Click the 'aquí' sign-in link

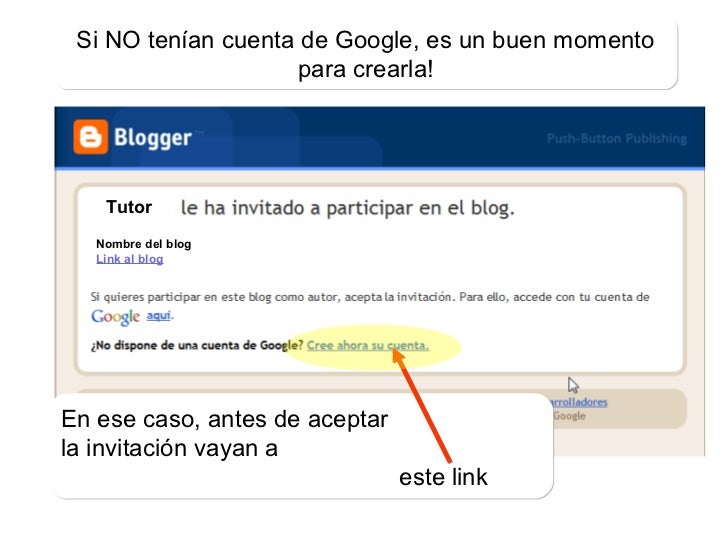coord(159,316)
